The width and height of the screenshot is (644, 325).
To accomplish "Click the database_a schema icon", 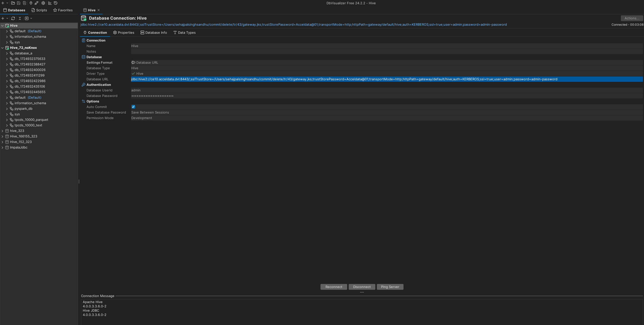I will [x=12, y=53].
